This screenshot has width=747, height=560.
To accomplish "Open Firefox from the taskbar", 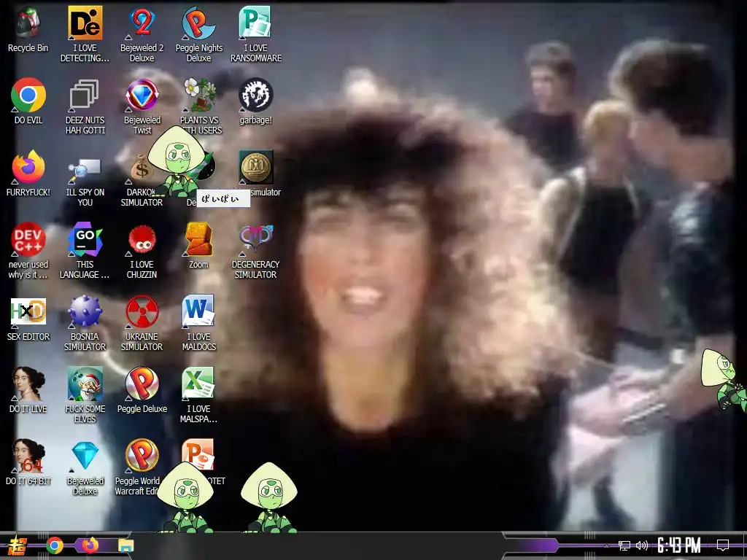I will click(90, 545).
